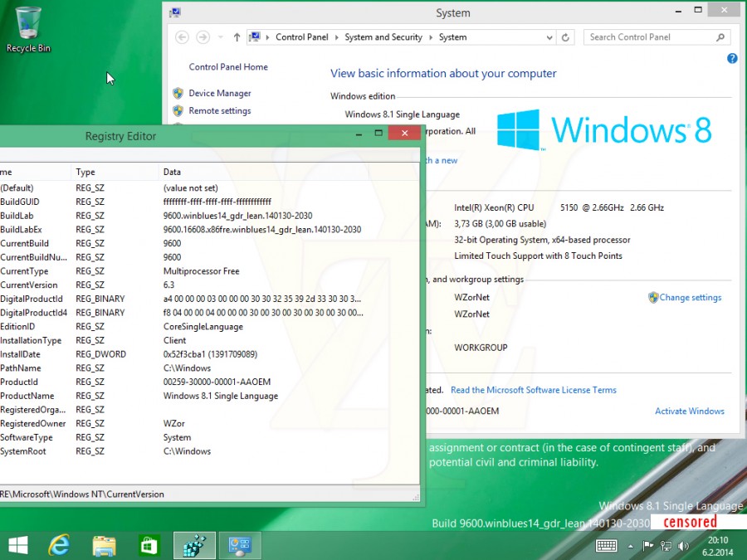Go up one level with the up arrow

(x=237, y=37)
